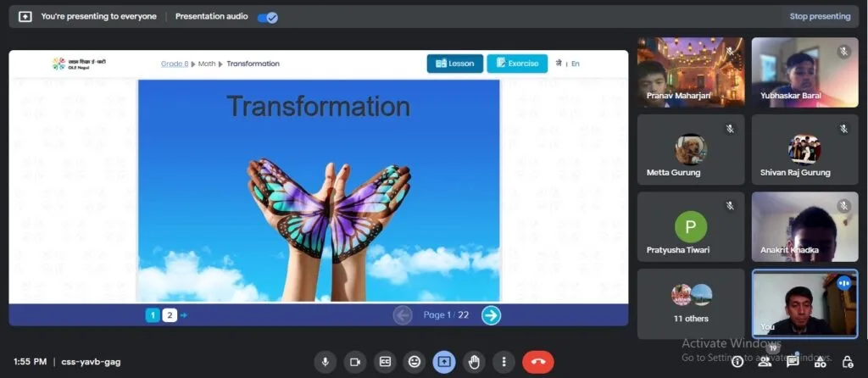This screenshot has width=868, height=378.
Task: Switch language to Nepali
Action: pos(559,64)
